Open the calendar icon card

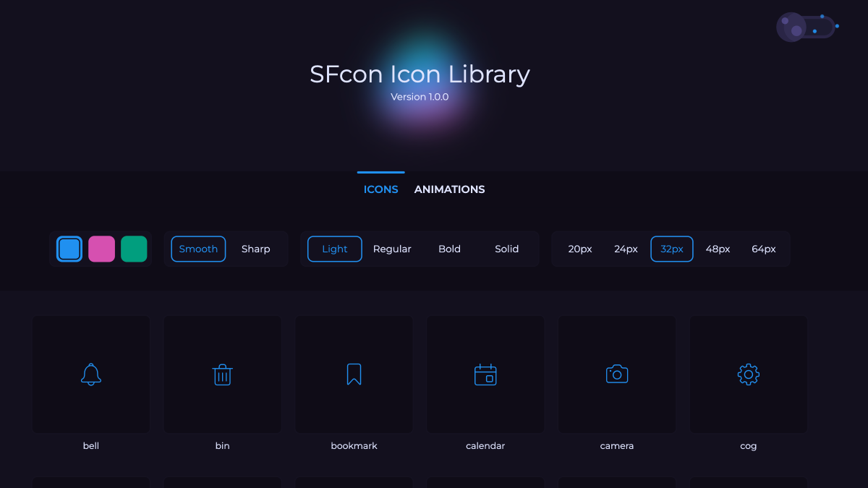(485, 374)
